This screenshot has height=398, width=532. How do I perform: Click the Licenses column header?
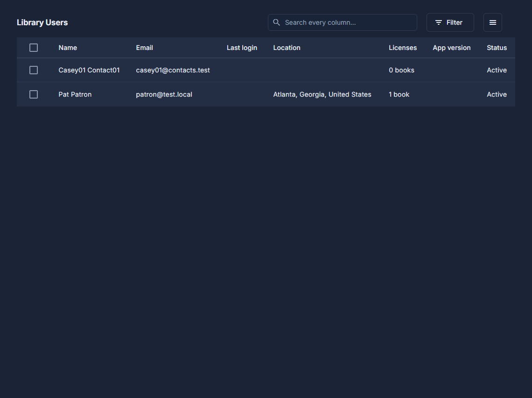[403, 48]
